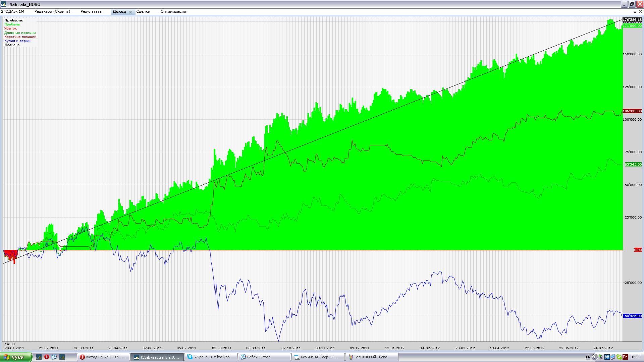Click the EN language indicator in taskbar
The width and height of the screenshot is (644, 362).
[588, 357]
